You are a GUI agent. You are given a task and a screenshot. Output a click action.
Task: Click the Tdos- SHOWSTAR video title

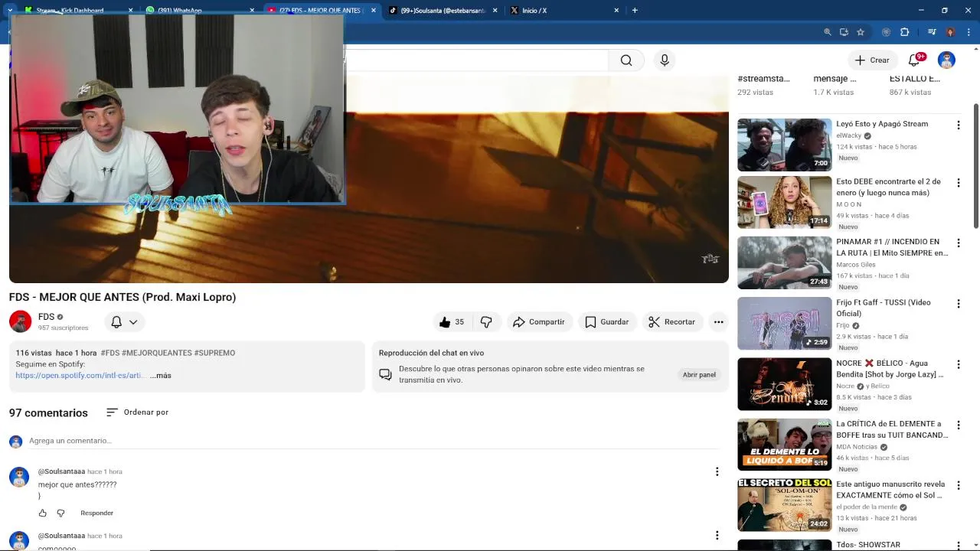pyautogui.click(x=868, y=545)
